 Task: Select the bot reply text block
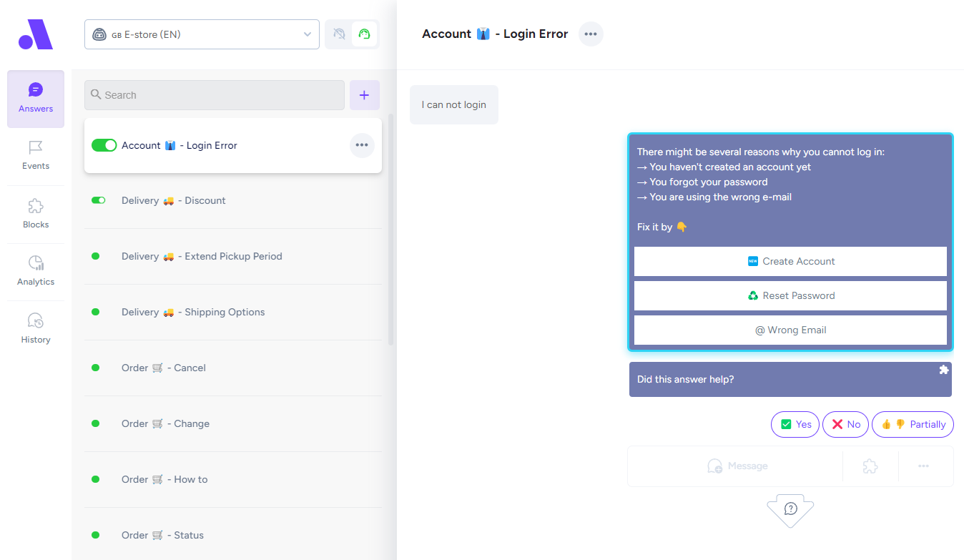pyautogui.click(x=790, y=190)
